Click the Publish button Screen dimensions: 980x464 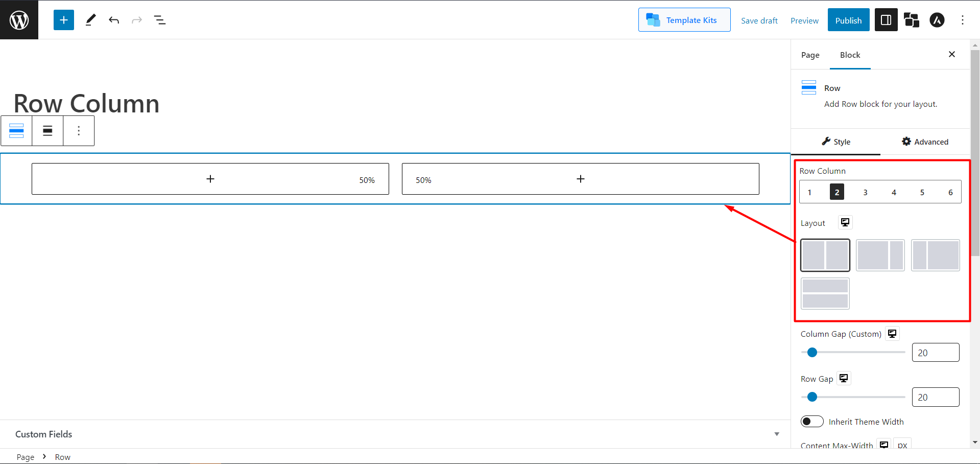click(848, 20)
